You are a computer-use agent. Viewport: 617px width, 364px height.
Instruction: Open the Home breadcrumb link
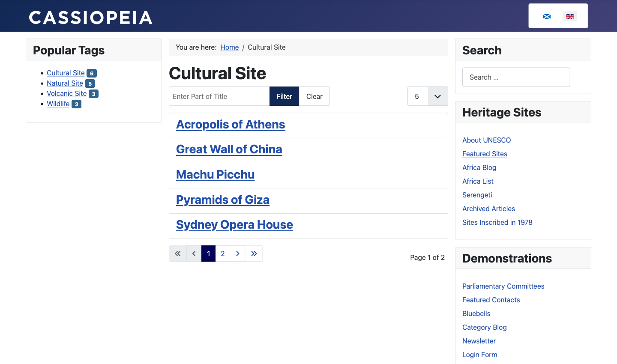pos(230,47)
